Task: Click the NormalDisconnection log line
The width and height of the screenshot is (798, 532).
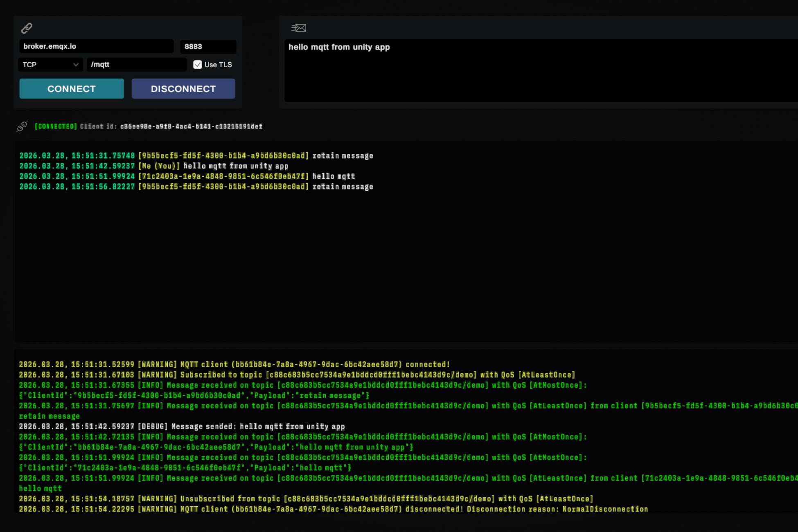Action: (334, 509)
